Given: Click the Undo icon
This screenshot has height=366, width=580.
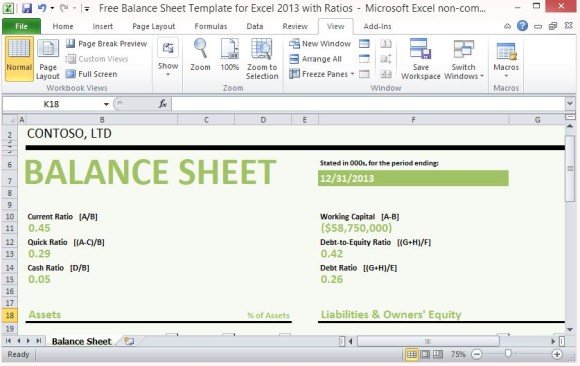Looking at the screenshot, I should click(x=42, y=8).
